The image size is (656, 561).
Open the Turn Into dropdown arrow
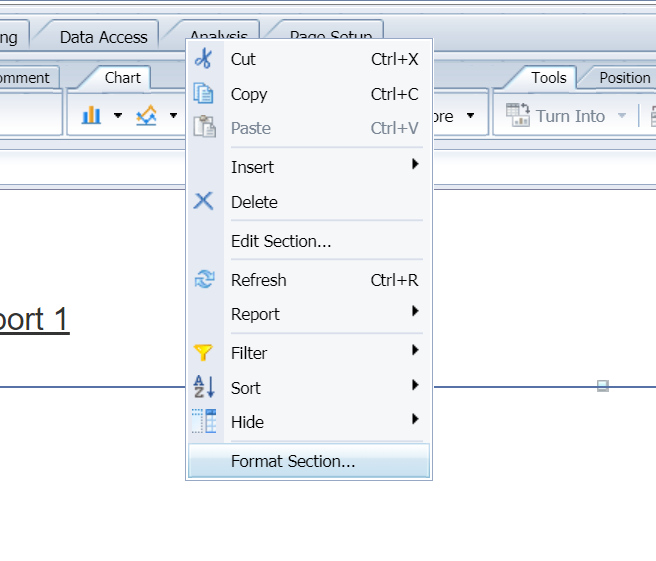click(x=622, y=116)
